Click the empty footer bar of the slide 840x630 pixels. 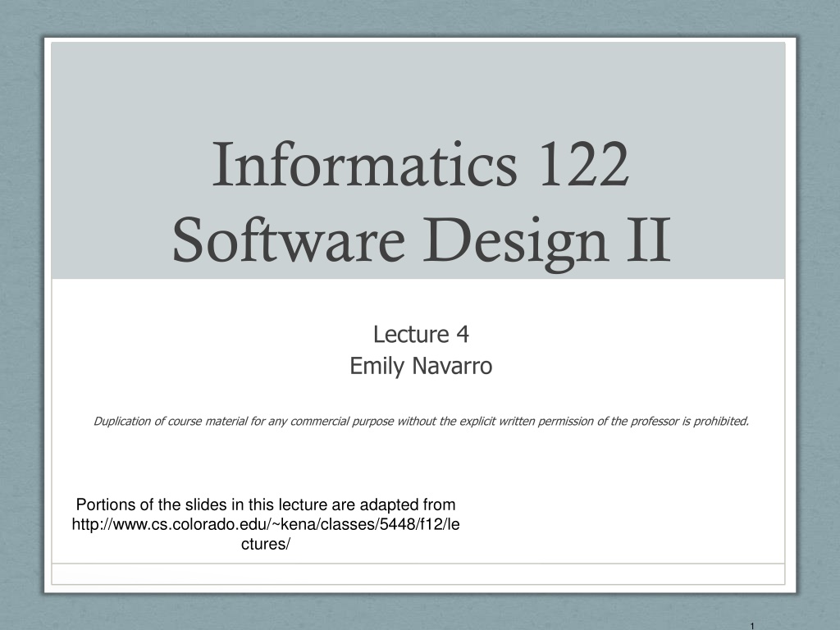(418, 573)
